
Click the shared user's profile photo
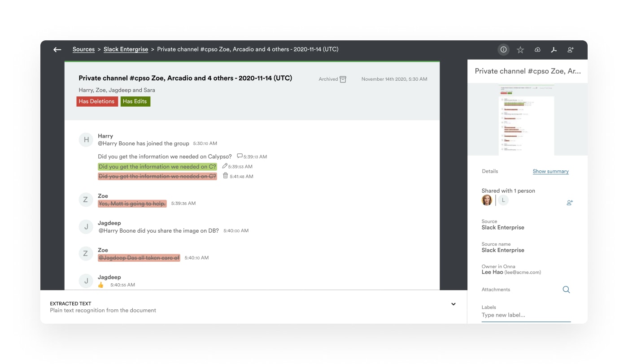click(x=487, y=200)
